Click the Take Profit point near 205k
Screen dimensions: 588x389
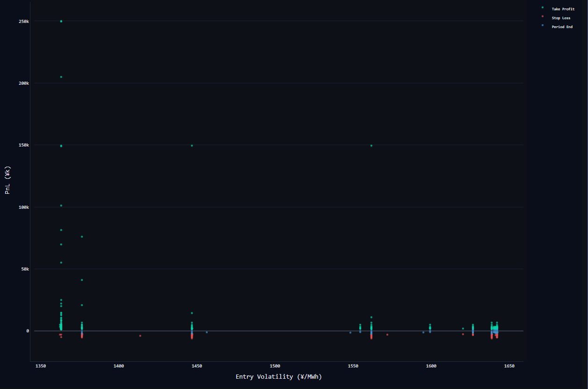pos(61,77)
